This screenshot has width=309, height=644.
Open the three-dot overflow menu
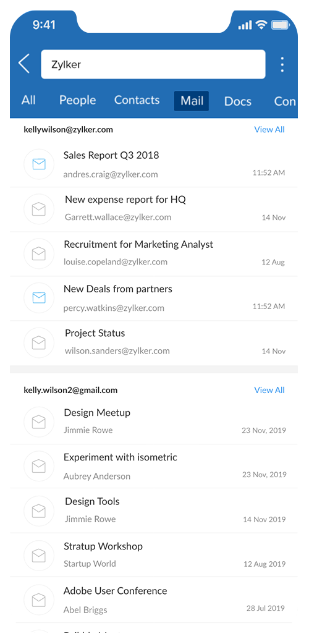282,64
